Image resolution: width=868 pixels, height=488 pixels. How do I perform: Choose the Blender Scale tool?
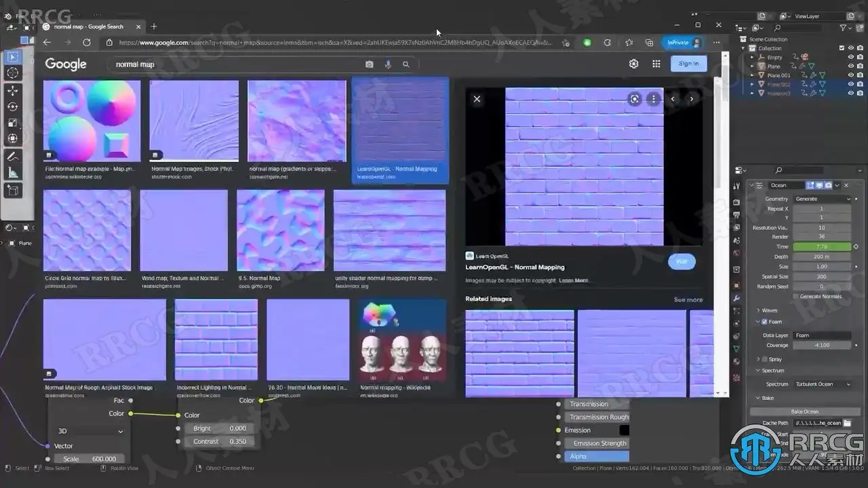[12, 123]
